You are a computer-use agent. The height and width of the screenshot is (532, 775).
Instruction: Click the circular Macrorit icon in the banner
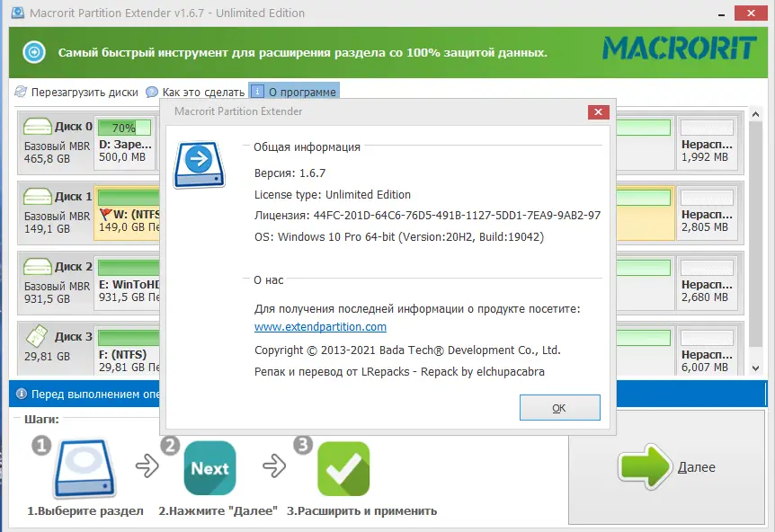point(33,52)
